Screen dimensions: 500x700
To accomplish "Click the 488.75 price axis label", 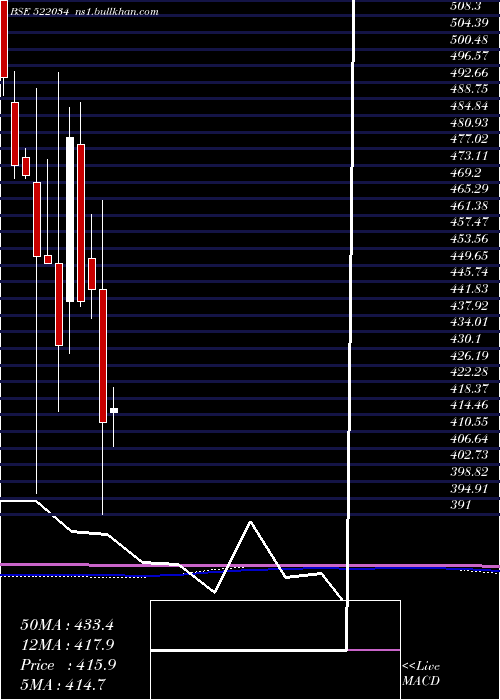I will coord(469,89).
